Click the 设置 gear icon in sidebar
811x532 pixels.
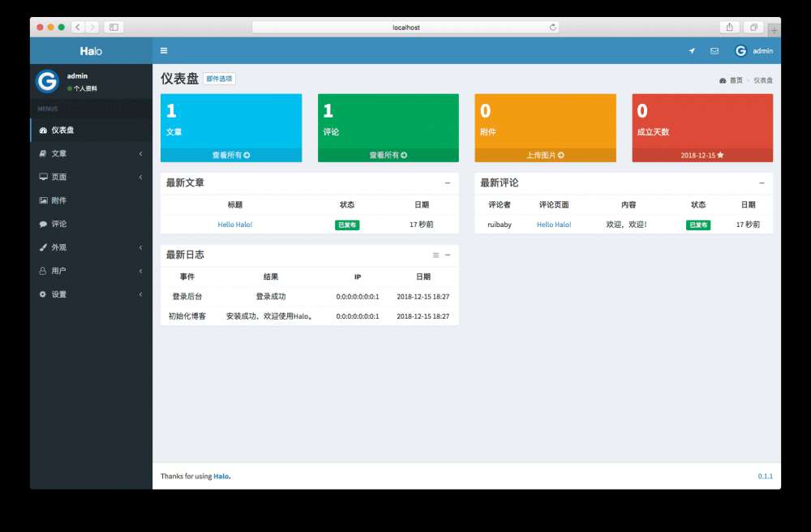(x=43, y=294)
